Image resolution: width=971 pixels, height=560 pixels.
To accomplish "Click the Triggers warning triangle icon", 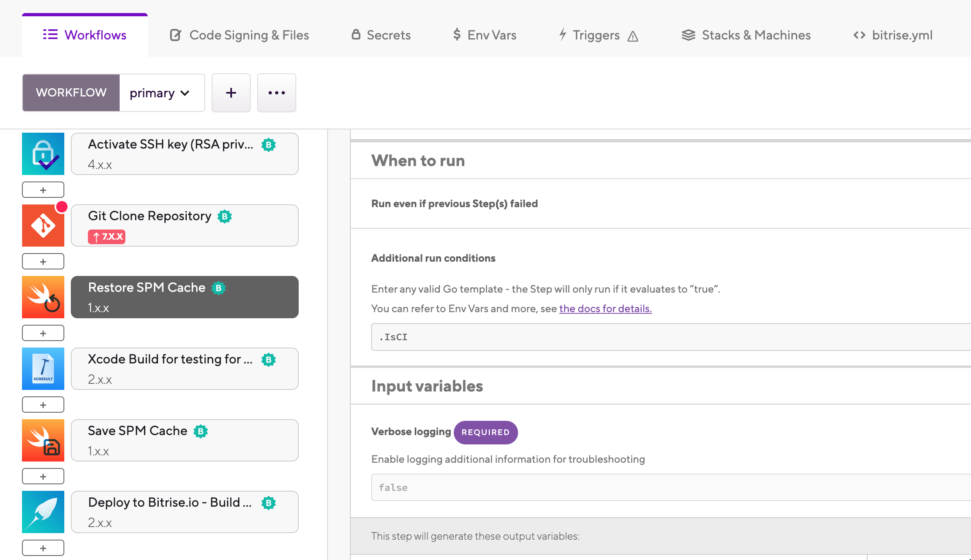I will coord(633,37).
